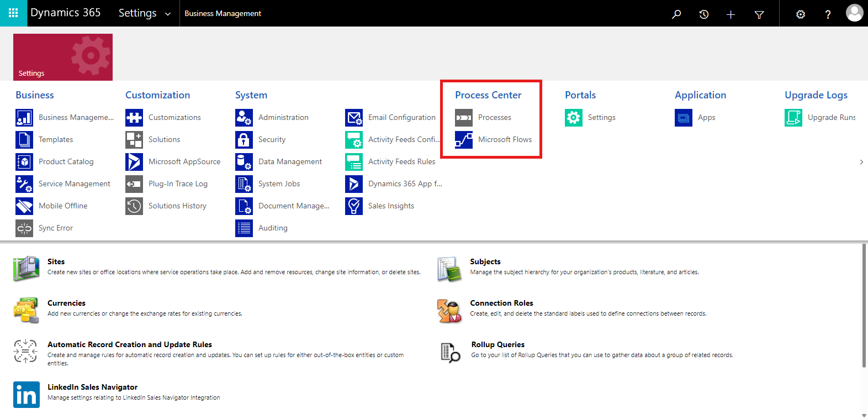Click the Auditing icon
The height and width of the screenshot is (419, 868).
244,228
